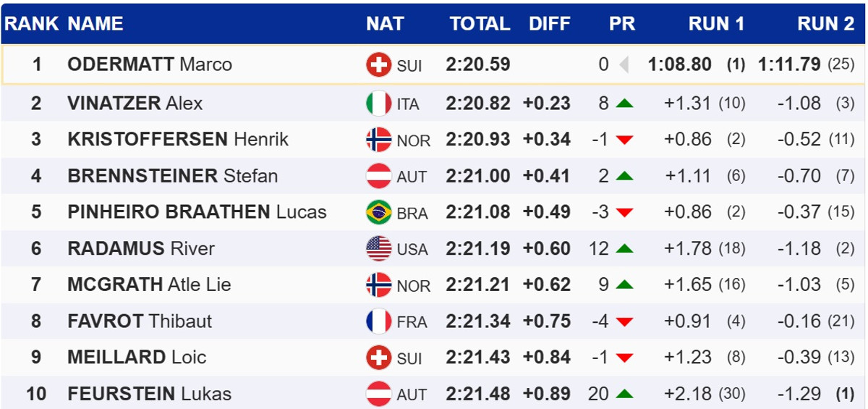Sort by the RANK column header
The height and width of the screenshot is (409, 868).
point(31,24)
